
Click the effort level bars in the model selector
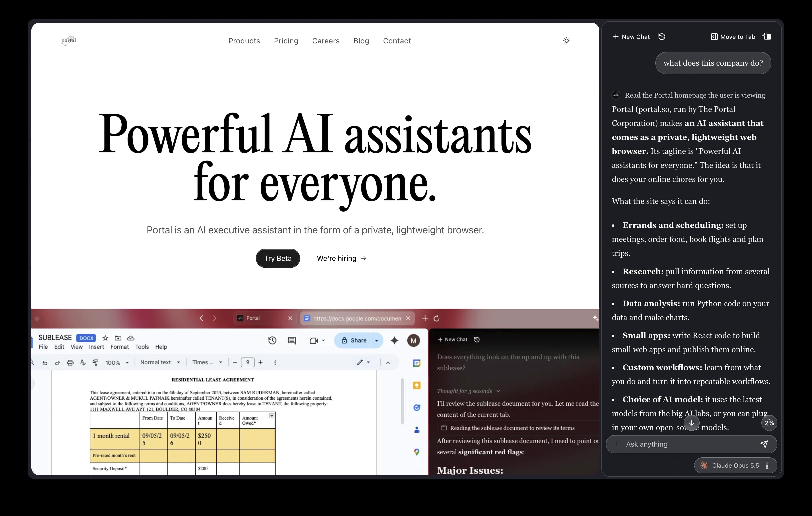(767, 466)
